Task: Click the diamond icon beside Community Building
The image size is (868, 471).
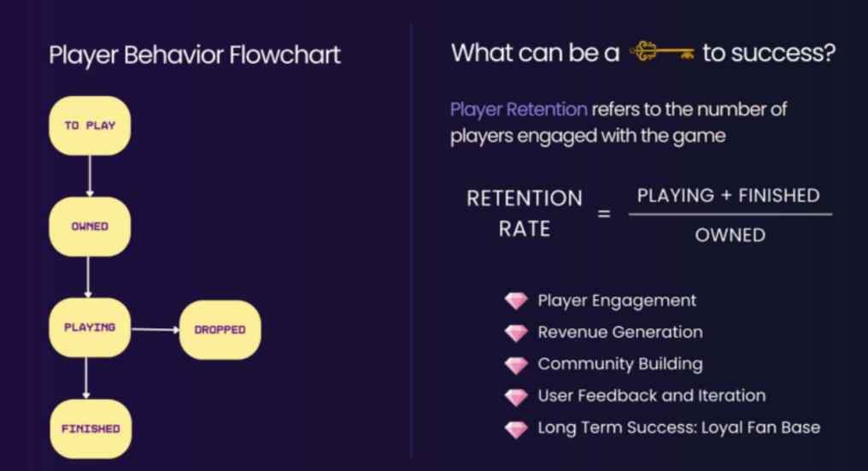Action: [516, 364]
